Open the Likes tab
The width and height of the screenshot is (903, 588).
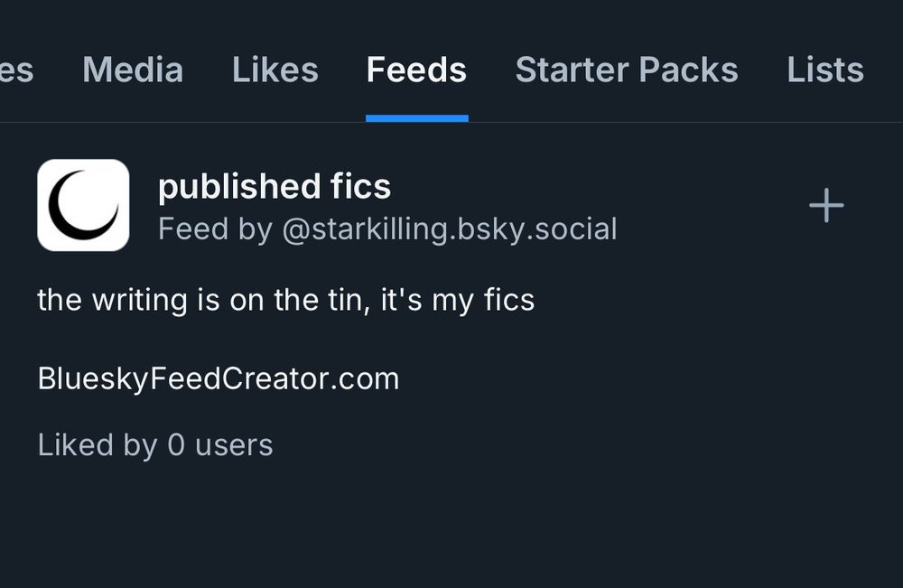coord(275,70)
